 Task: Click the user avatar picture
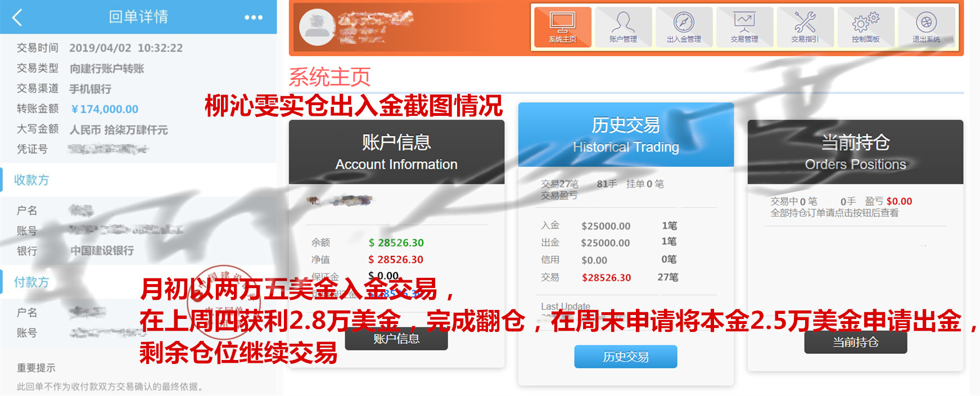(317, 27)
